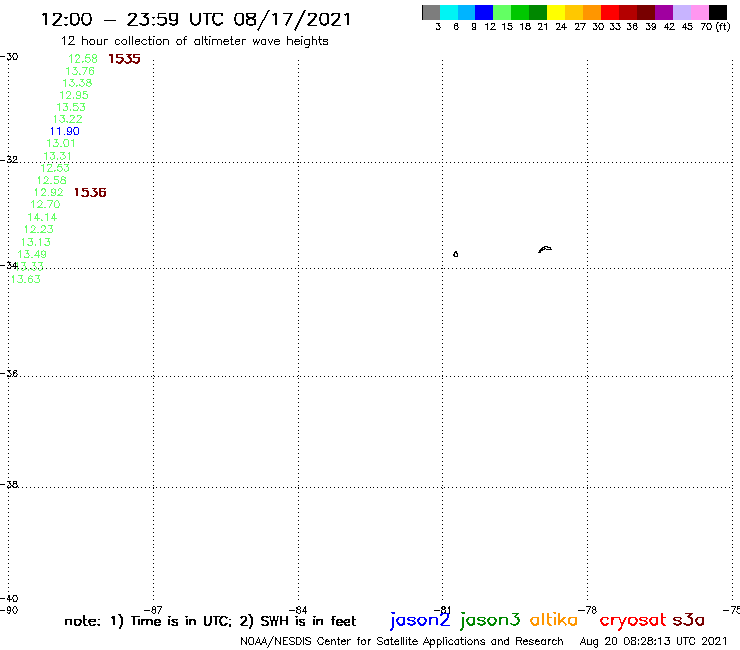Click the 12.53 wave height value
740x650 pixels.
(55, 168)
